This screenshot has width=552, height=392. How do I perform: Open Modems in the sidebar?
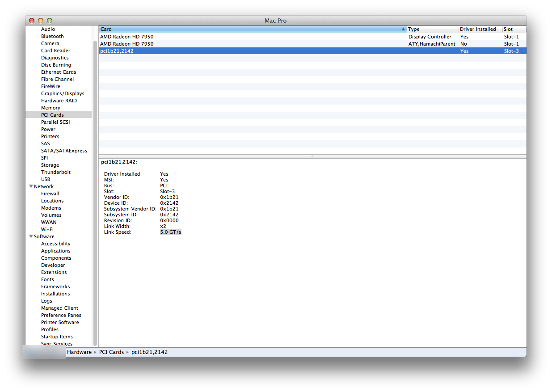(x=51, y=208)
